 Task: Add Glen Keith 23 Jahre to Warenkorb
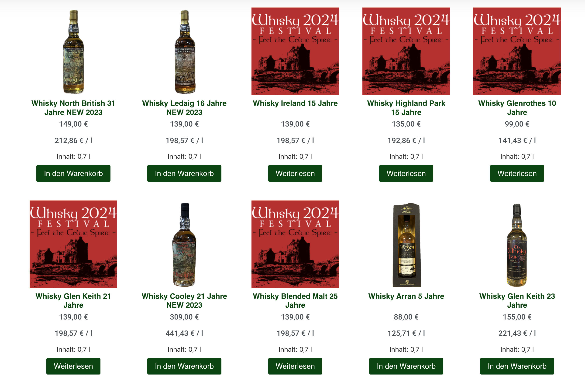pyautogui.click(x=517, y=366)
